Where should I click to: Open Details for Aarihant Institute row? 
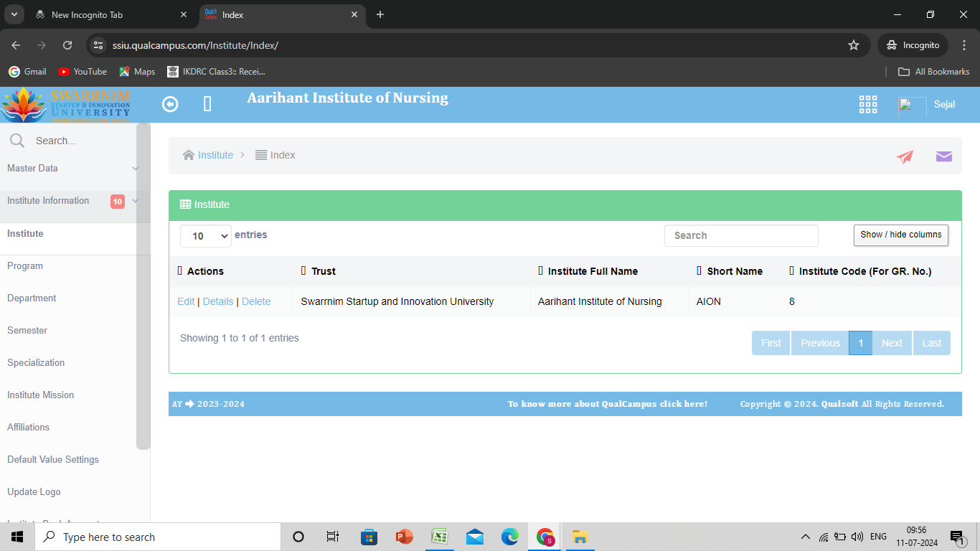(218, 301)
